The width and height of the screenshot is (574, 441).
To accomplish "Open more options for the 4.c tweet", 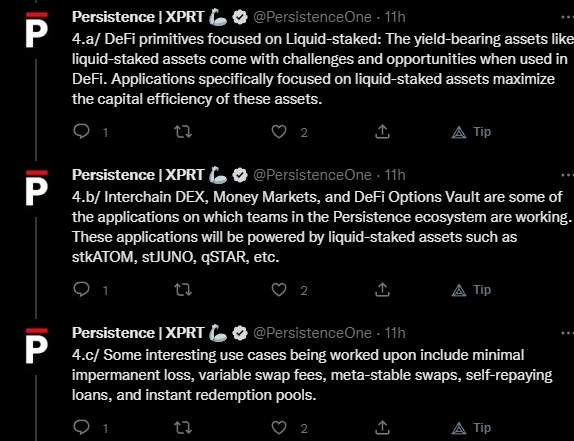I will (567, 333).
